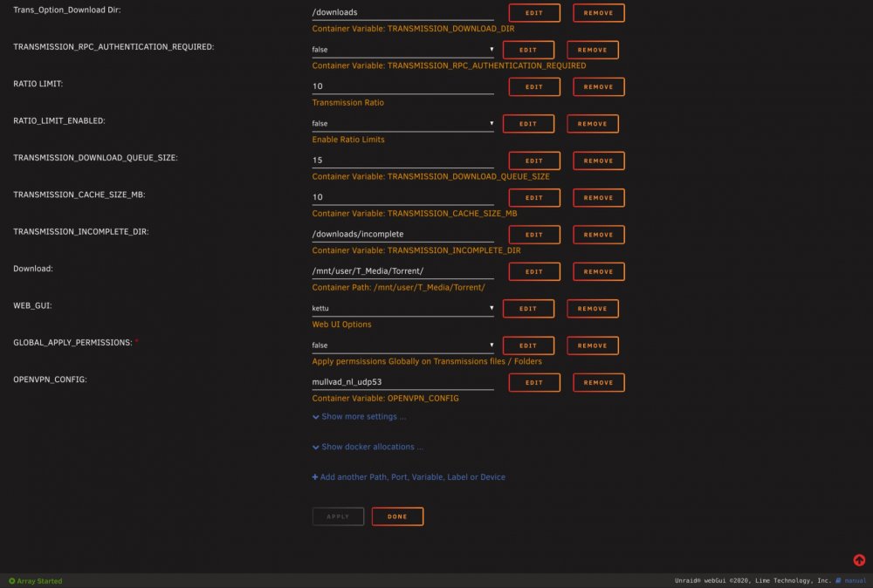Remove the WEB_GUI variable
This screenshot has height=588, width=873.
(593, 308)
